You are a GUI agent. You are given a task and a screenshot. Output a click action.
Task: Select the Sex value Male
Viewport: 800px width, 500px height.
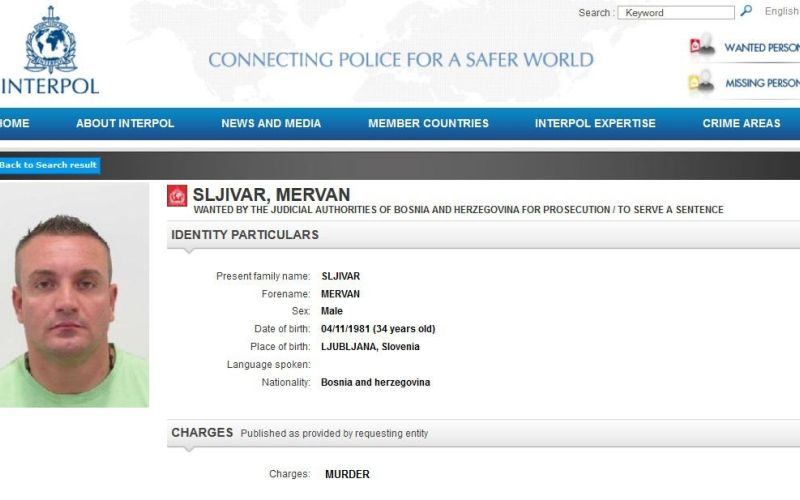click(x=332, y=311)
